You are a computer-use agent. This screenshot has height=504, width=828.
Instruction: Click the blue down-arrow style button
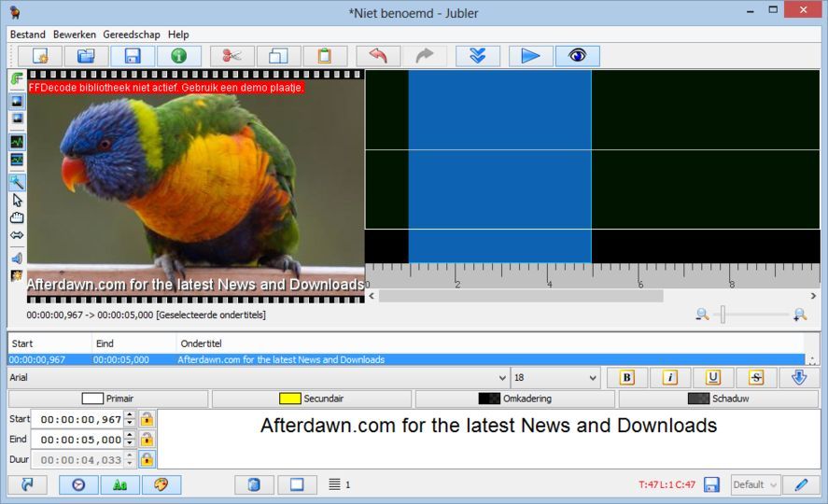tap(799, 377)
